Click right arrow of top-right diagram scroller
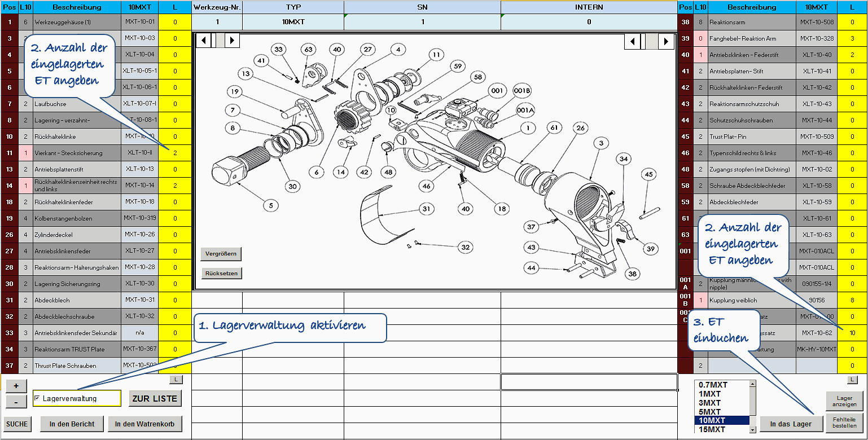Image resolution: width=868 pixels, height=440 pixels. (667, 41)
